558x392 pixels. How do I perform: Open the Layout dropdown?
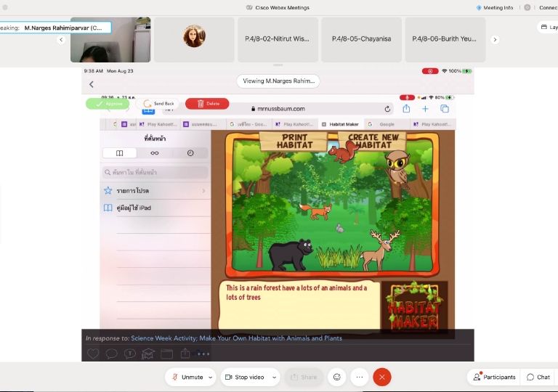coord(548,27)
